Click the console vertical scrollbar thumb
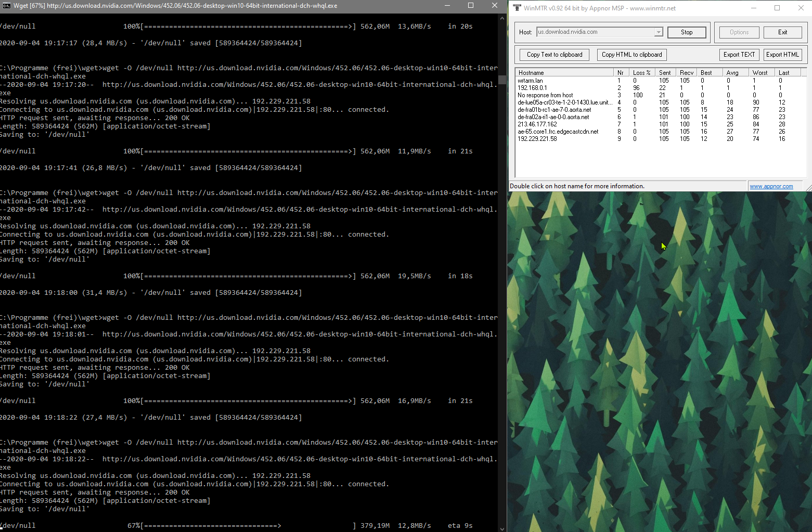Viewport: 812px width, 532px height. (502, 80)
